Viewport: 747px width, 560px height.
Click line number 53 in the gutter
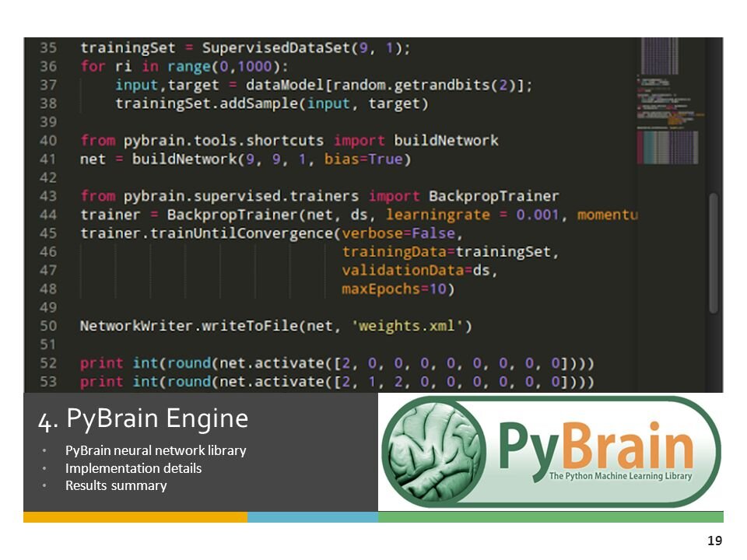pyautogui.click(x=48, y=383)
